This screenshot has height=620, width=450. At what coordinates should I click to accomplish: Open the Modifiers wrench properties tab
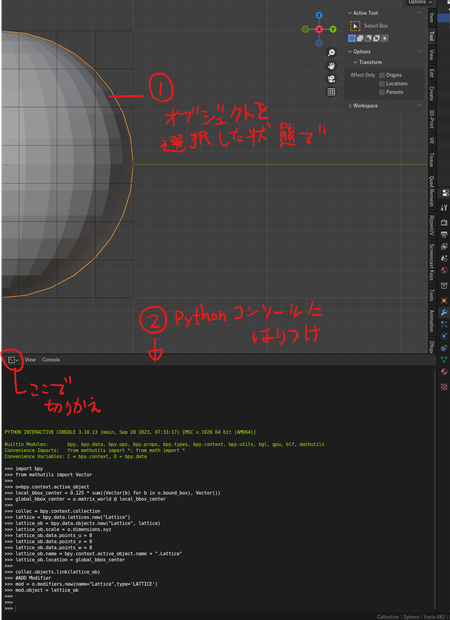[x=444, y=312]
